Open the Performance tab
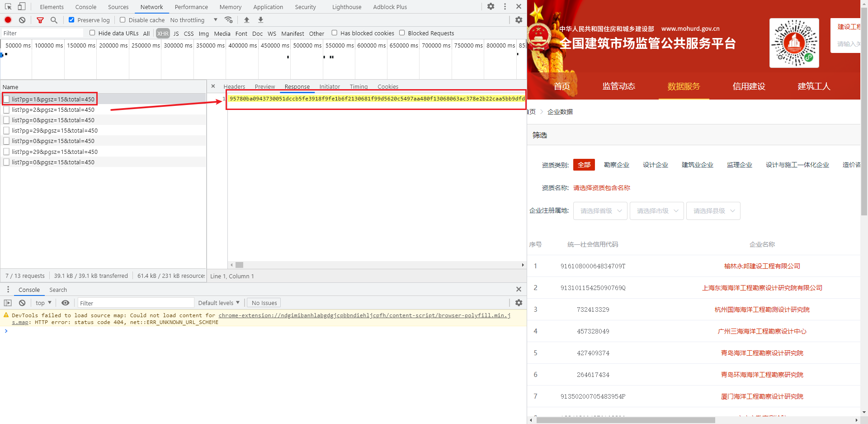Viewport: 868px width, 424px height. pyautogui.click(x=191, y=7)
